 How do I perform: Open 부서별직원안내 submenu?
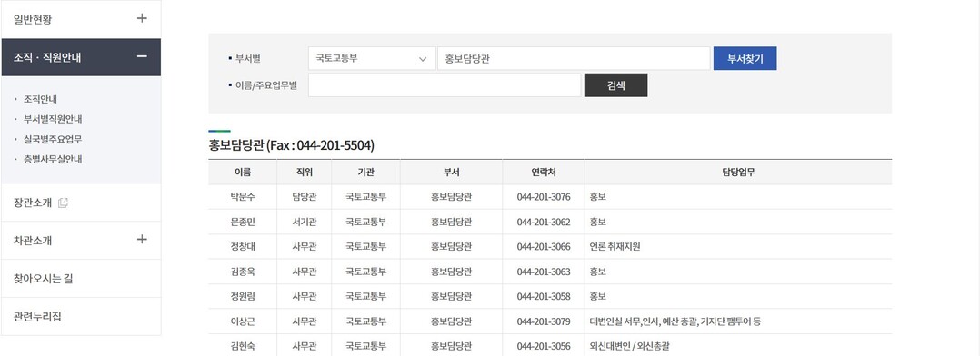[53, 119]
